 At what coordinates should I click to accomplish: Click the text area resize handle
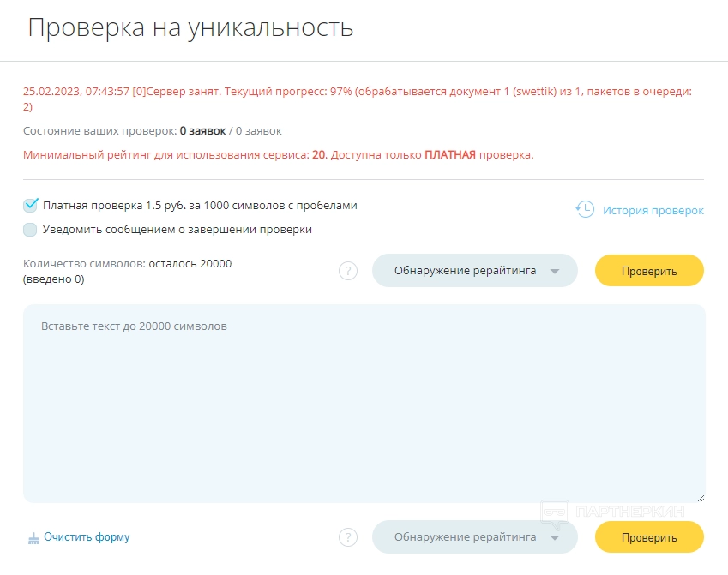[x=701, y=498]
